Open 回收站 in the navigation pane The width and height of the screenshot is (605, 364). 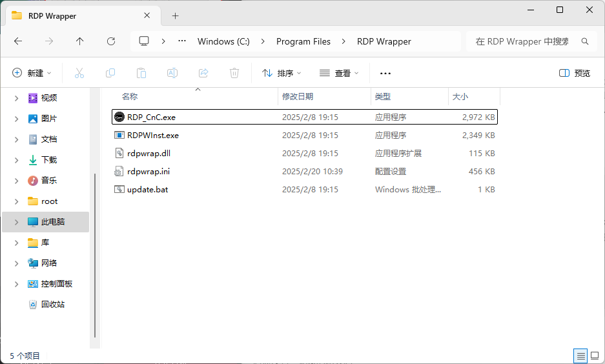pos(53,304)
